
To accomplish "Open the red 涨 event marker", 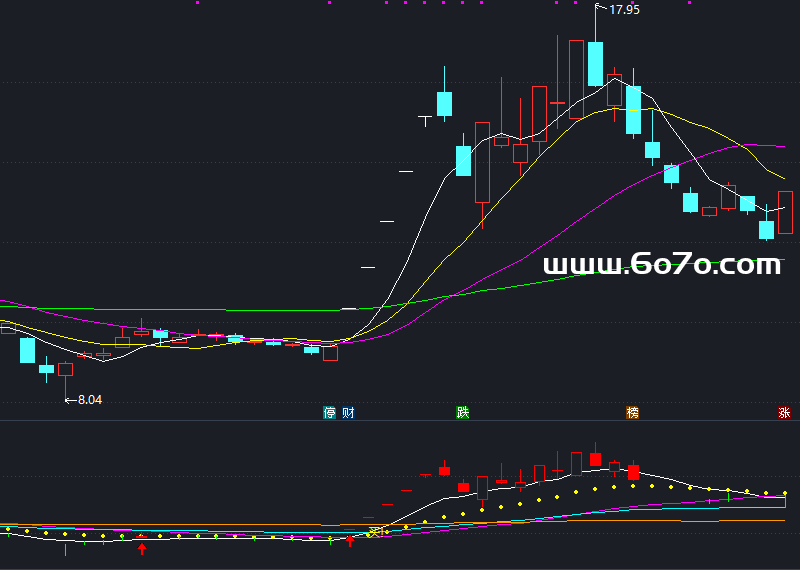I will [x=784, y=412].
